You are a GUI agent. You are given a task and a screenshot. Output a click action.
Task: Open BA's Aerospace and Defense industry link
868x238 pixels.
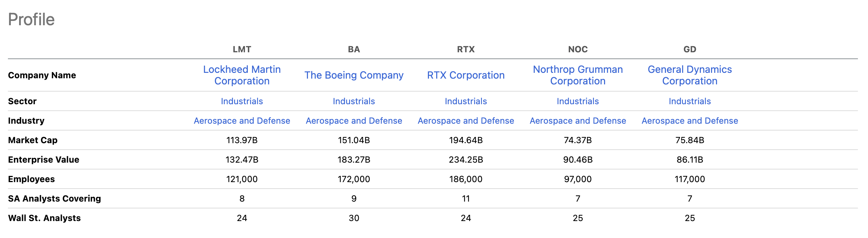pos(354,121)
